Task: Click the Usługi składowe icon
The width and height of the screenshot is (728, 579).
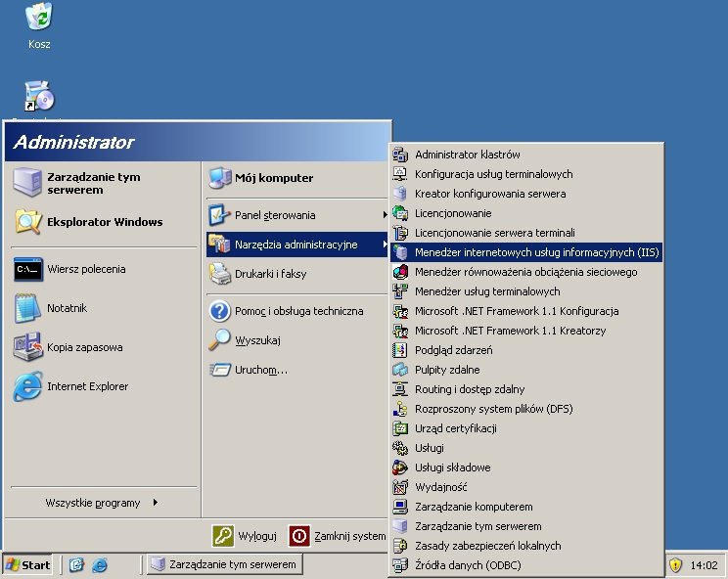Action: 400,468
